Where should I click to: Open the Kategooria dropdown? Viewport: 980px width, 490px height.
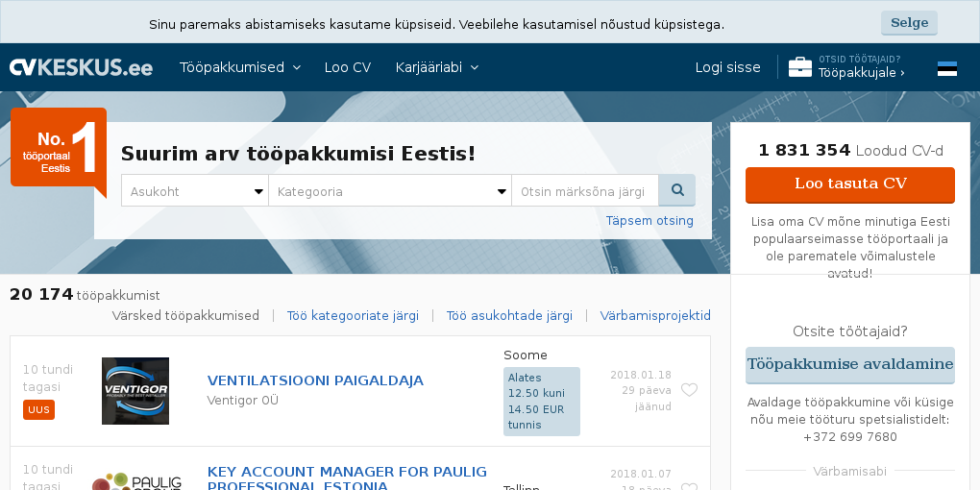tap(390, 190)
